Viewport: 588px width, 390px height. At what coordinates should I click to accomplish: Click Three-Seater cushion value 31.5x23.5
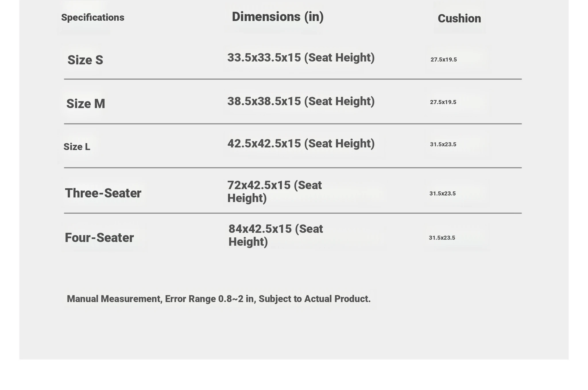[x=442, y=194]
